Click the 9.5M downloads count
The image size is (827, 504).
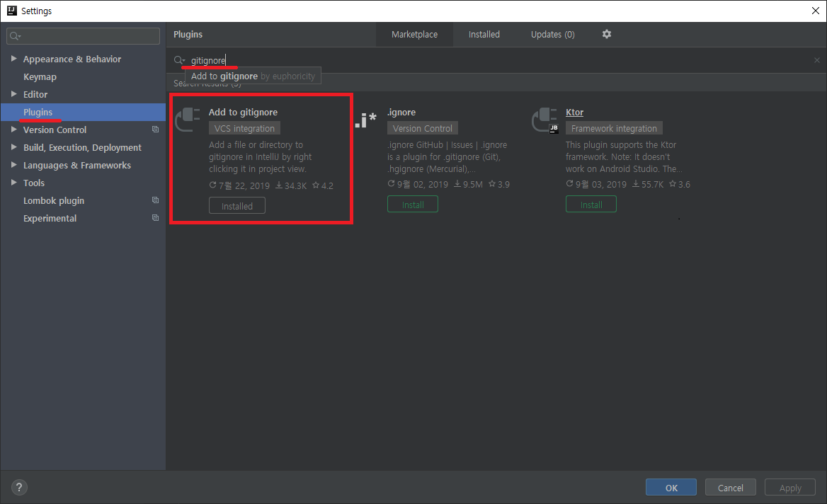[x=468, y=184]
